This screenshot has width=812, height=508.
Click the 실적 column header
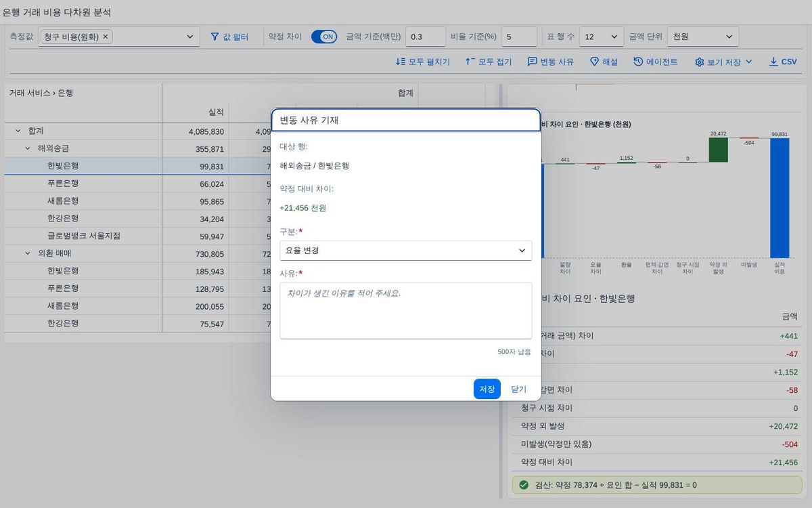click(x=196, y=112)
